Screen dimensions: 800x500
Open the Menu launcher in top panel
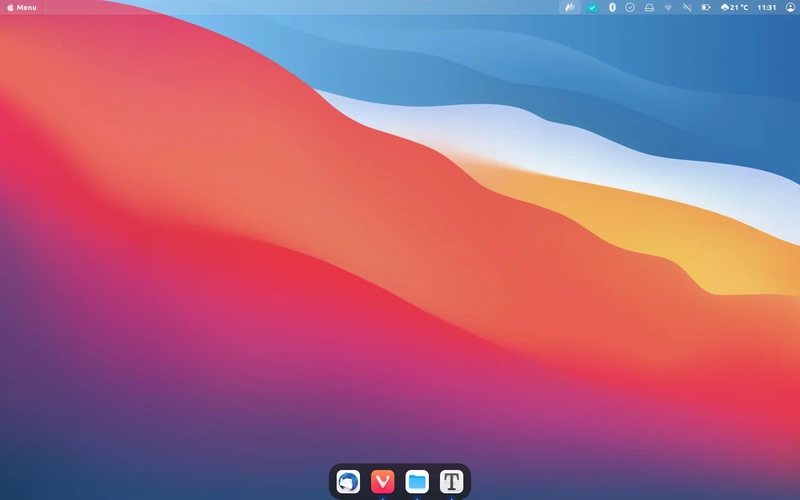pyautogui.click(x=22, y=7)
